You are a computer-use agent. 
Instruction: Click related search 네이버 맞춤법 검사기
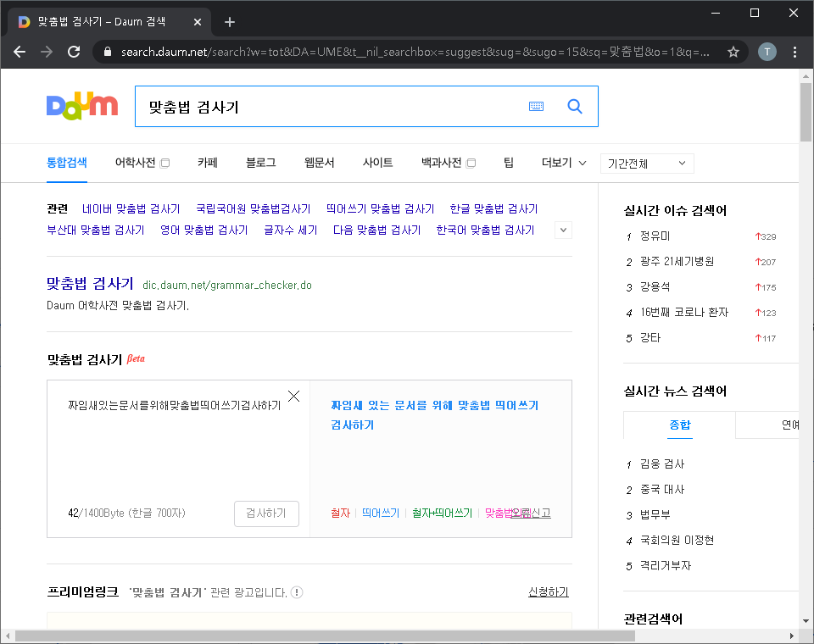131,208
